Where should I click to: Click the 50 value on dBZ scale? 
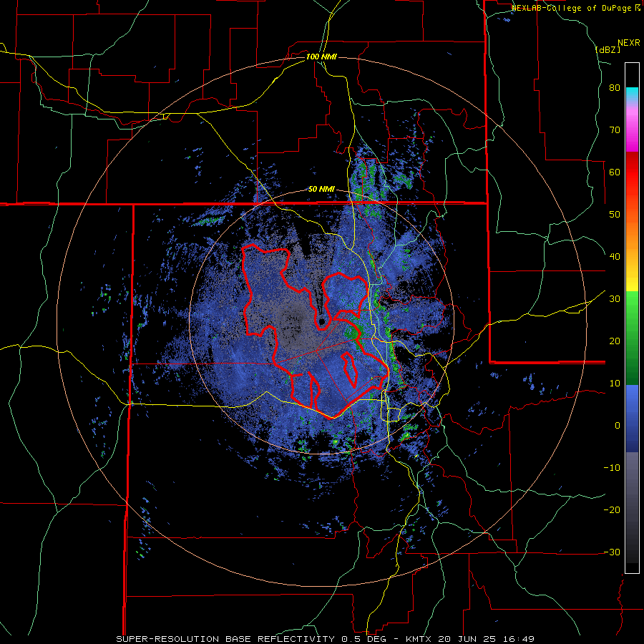(615, 215)
